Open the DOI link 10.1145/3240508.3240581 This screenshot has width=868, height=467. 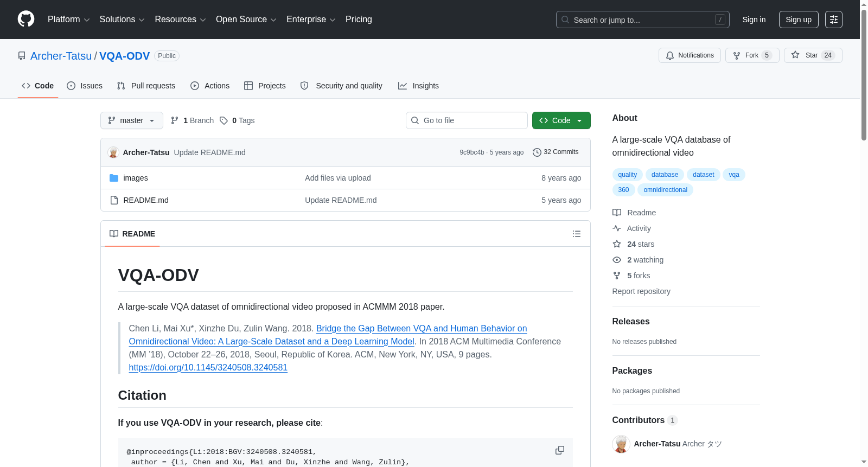[208, 368]
